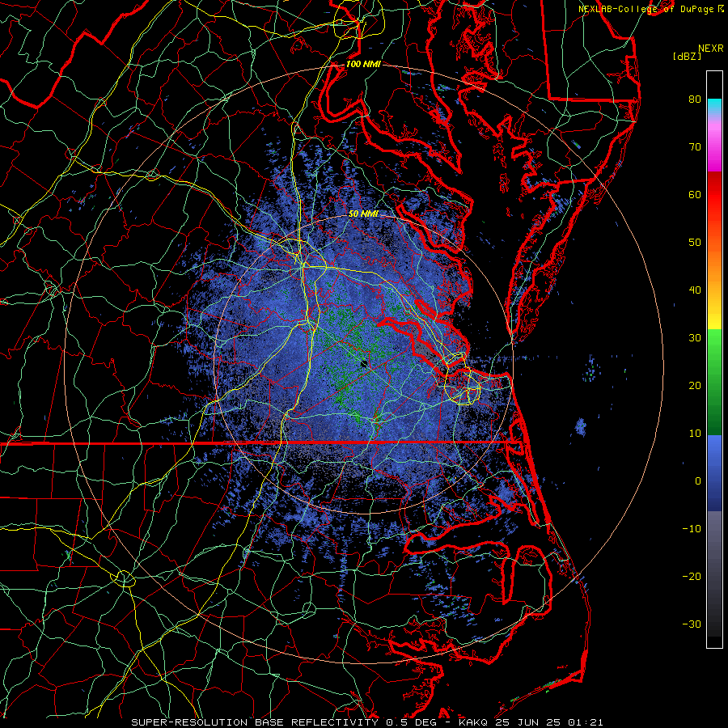Screen dimensions: 728x728
Task: Click the "100 NMI" range ring label
Action: (363, 64)
